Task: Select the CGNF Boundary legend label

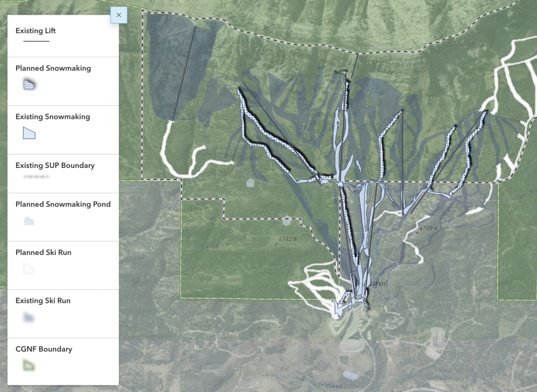Action: click(x=44, y=349)
